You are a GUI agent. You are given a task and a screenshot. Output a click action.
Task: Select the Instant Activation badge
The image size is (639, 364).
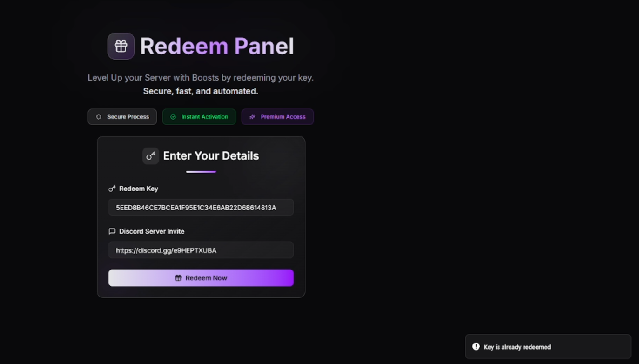pyautogui.click(x=199, y=117)
